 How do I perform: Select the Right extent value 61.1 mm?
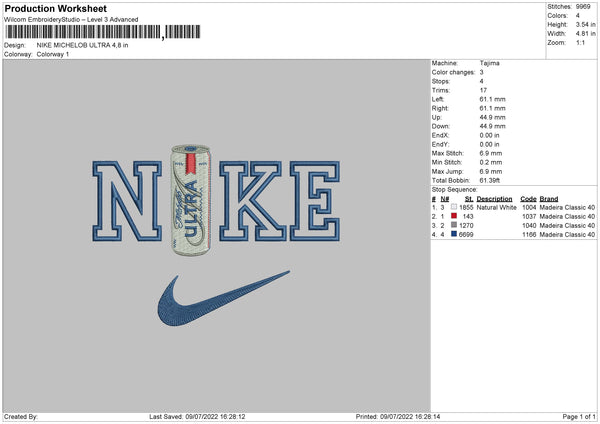pyautogui.click(x=492, y=108)
